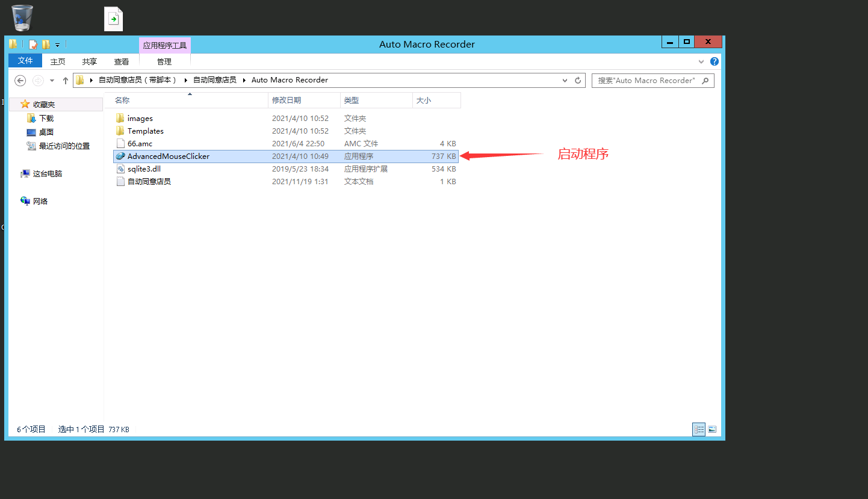Screen dimensions: 868x499
Task: Click the Auto Macro Recorder breadcrumb segment
Action: tap(290, 80)
